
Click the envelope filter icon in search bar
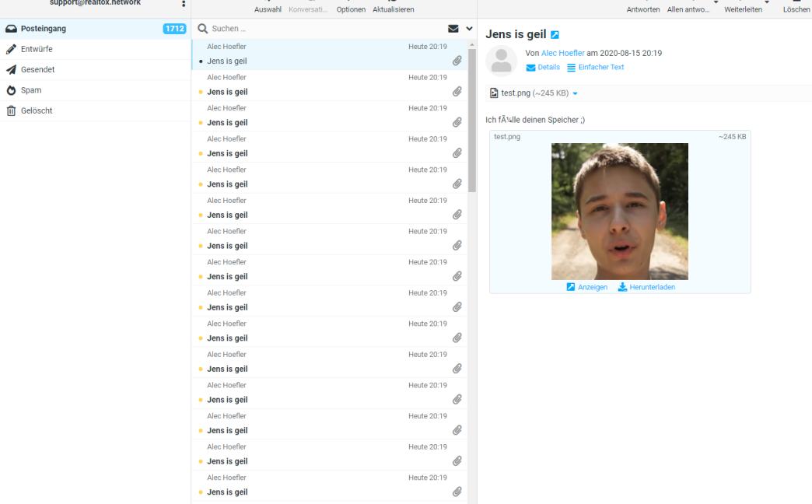453,29
